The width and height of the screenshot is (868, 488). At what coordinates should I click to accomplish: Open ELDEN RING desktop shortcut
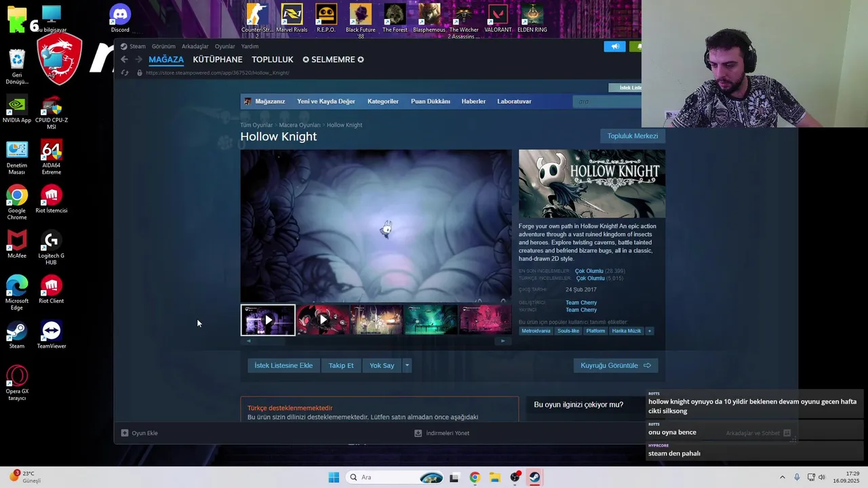pos(532,18)
